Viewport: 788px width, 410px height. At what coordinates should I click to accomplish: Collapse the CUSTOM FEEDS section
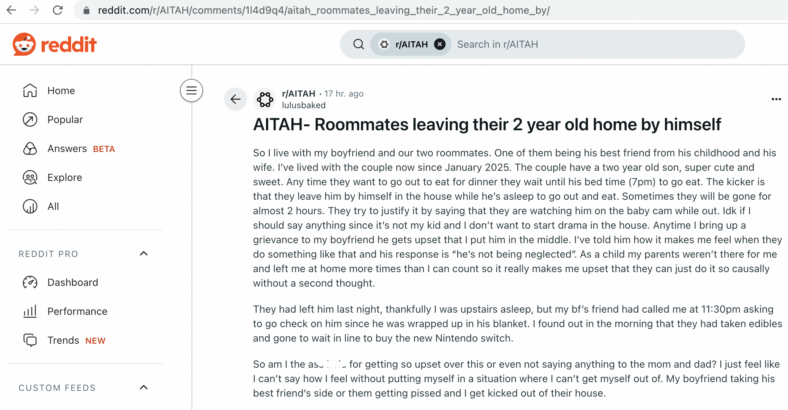(144, 387)
